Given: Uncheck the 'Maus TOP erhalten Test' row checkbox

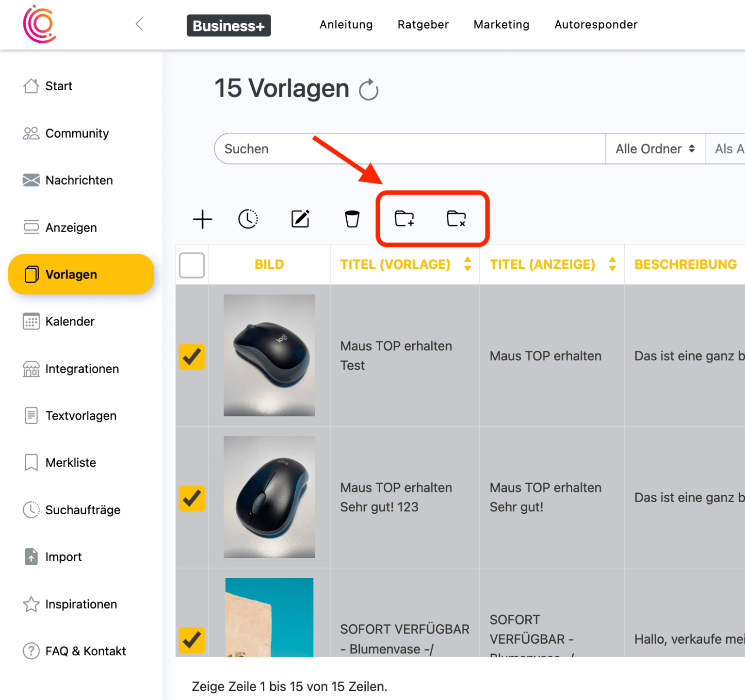Looking at the screenshot, I should 192,357.
